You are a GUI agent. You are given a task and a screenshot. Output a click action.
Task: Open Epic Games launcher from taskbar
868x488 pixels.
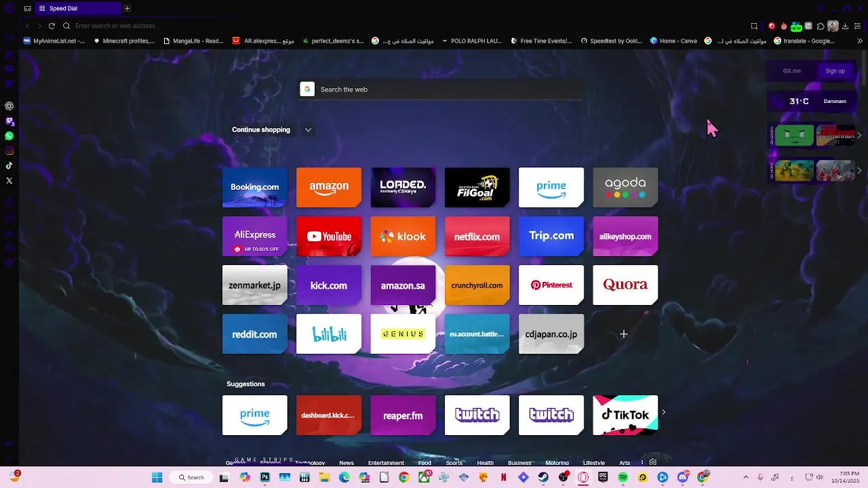click(603, 477)
